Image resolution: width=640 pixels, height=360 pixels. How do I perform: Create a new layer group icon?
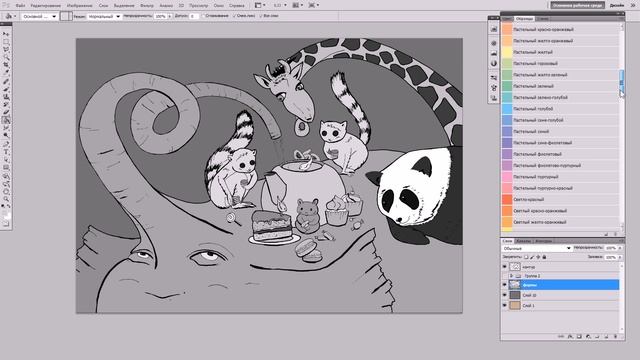click(597, 336)
